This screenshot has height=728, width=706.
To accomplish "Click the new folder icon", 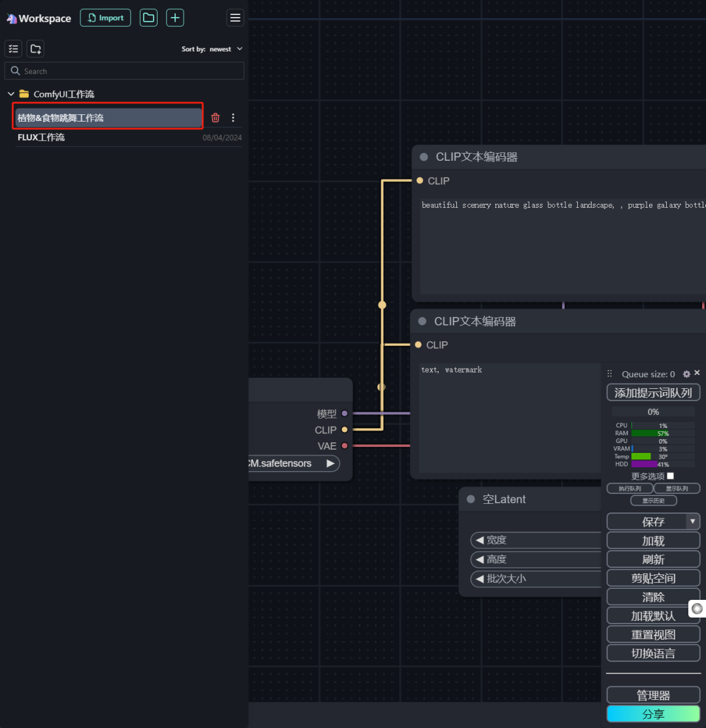I will click(35, 49).
